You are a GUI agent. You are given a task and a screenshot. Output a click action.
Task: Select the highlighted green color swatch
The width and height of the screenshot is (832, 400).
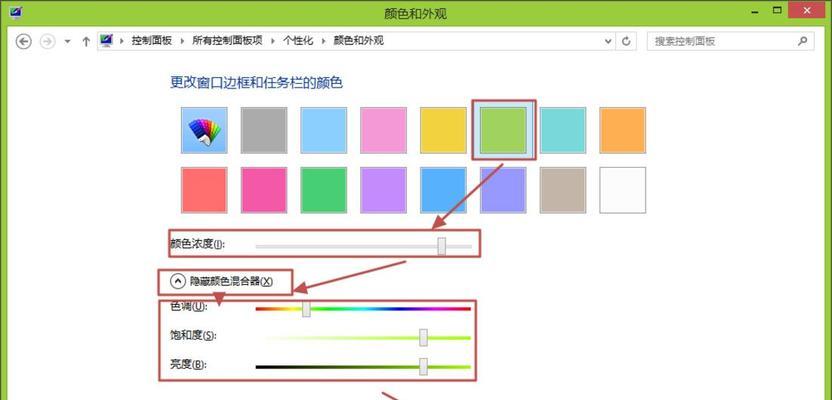[504, 131]
